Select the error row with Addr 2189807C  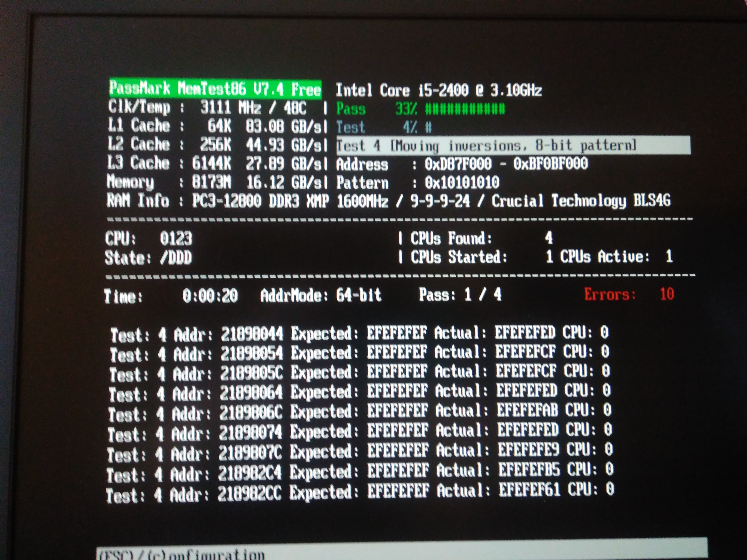360,452
